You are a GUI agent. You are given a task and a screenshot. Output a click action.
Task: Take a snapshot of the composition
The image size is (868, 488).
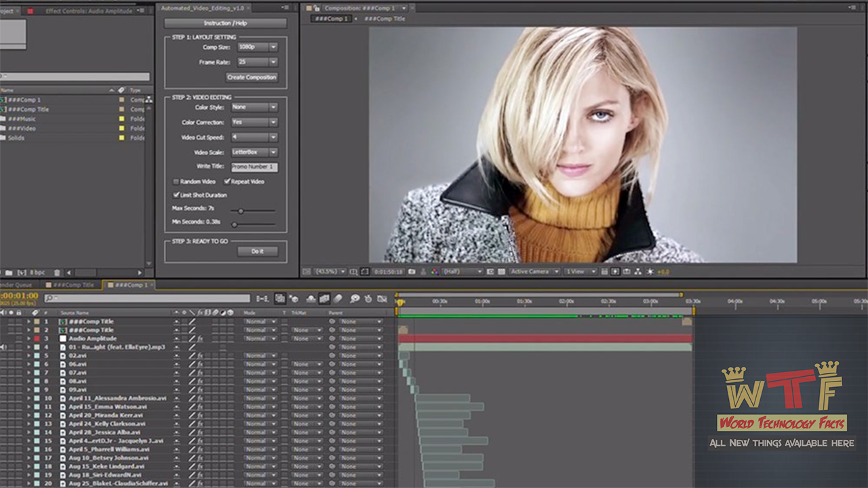[412, 271]
